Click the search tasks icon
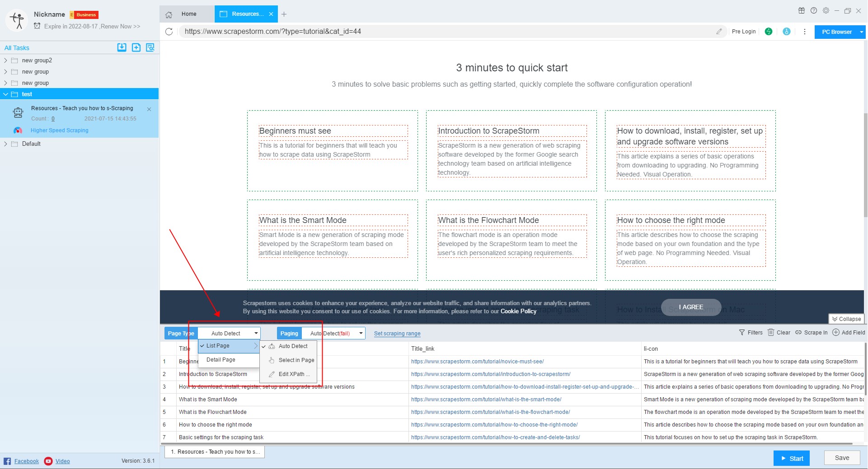Screen dimensions: 868x469 [x=150, y=47]
